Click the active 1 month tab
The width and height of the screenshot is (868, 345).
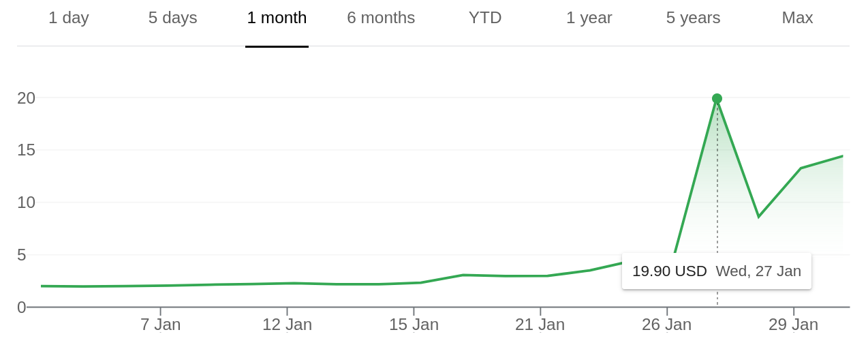click(277, 18)
